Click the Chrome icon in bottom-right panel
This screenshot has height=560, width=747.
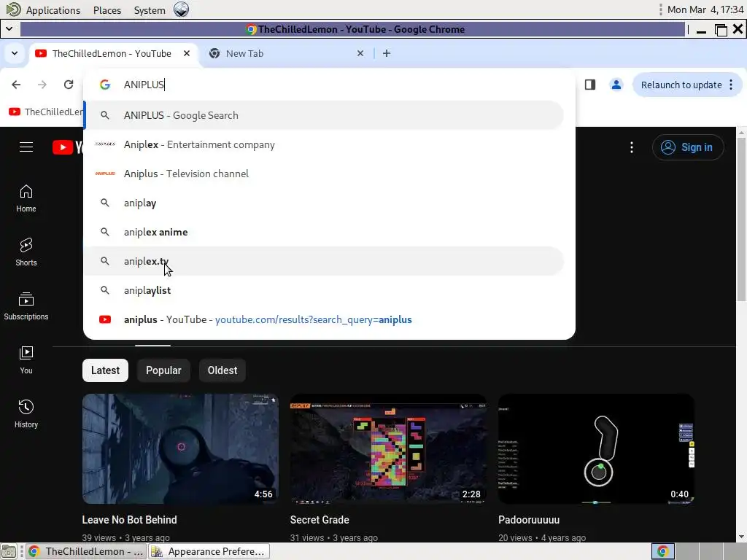[x=662, y=551]
